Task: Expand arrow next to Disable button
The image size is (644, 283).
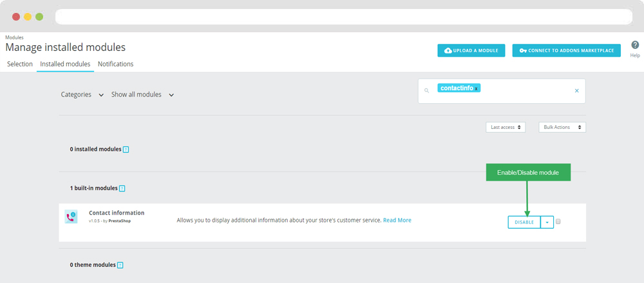Action: tap(547, 222)
